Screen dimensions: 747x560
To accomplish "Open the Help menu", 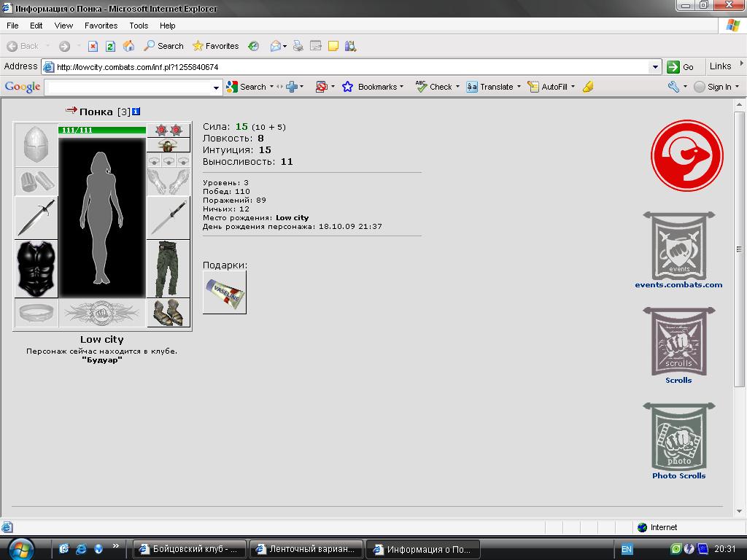I will pos(167,26).
